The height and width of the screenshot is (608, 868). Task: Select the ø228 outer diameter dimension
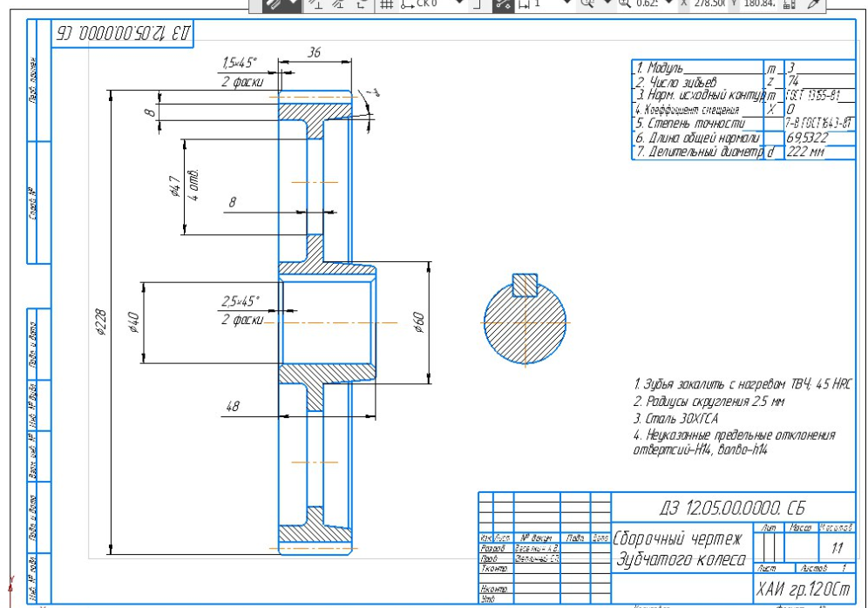tap(101, 322)
